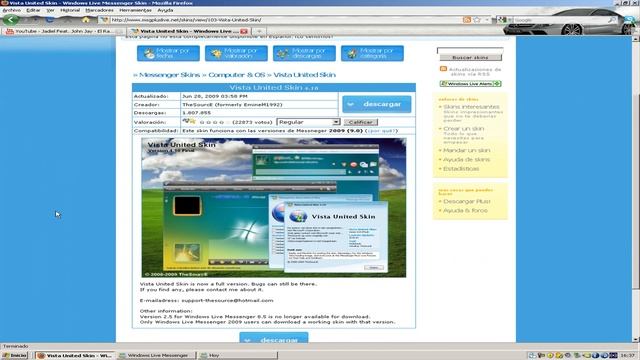Switch to the Vista United Skin Firefox taskbar button

tap(75, 356)
